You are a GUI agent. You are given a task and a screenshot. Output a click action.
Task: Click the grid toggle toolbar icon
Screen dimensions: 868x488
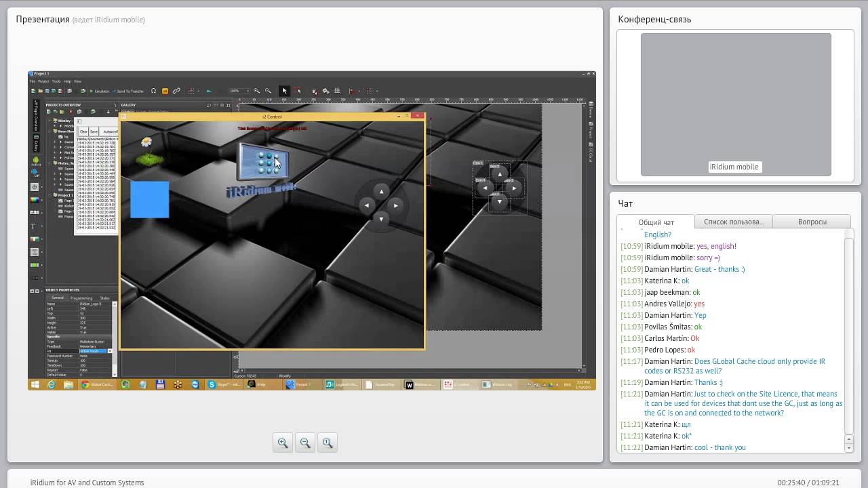(x=337, y=91)
